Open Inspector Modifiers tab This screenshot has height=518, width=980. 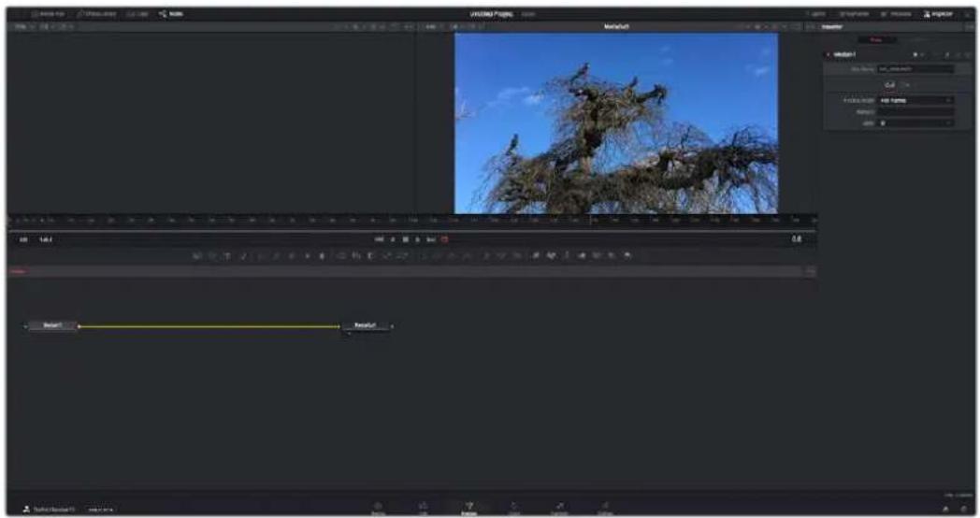918,40
